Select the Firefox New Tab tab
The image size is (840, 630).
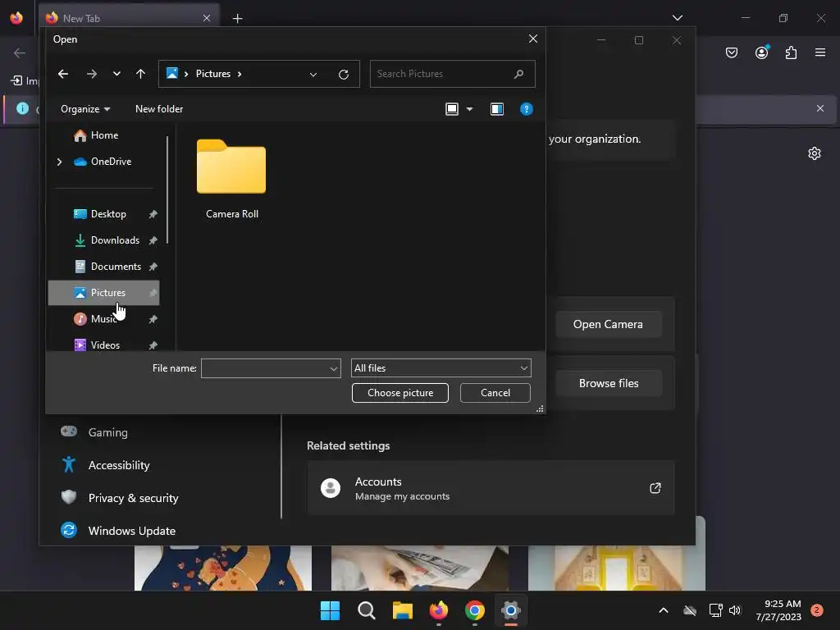(x=129, y=18)
